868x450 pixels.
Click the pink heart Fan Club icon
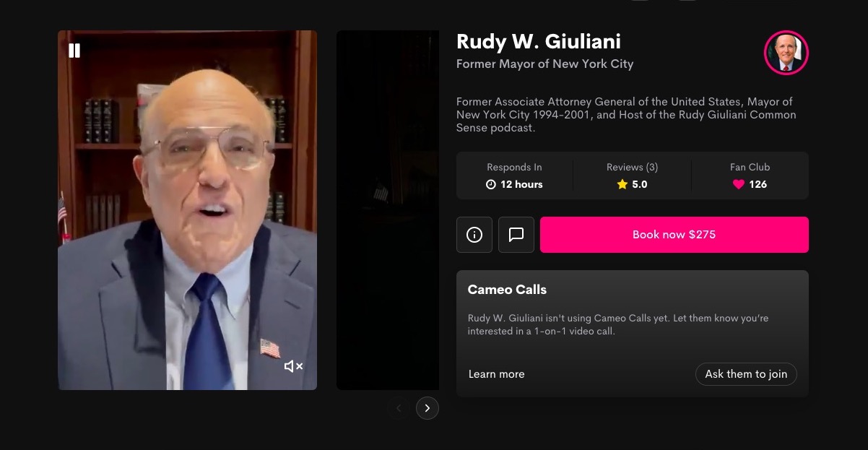pyautogui.click(x=738, y=184)
